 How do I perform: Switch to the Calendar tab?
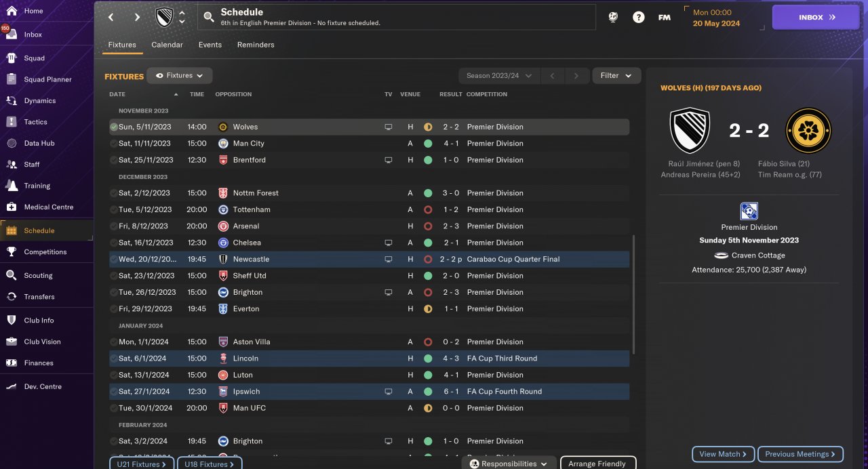167,45
